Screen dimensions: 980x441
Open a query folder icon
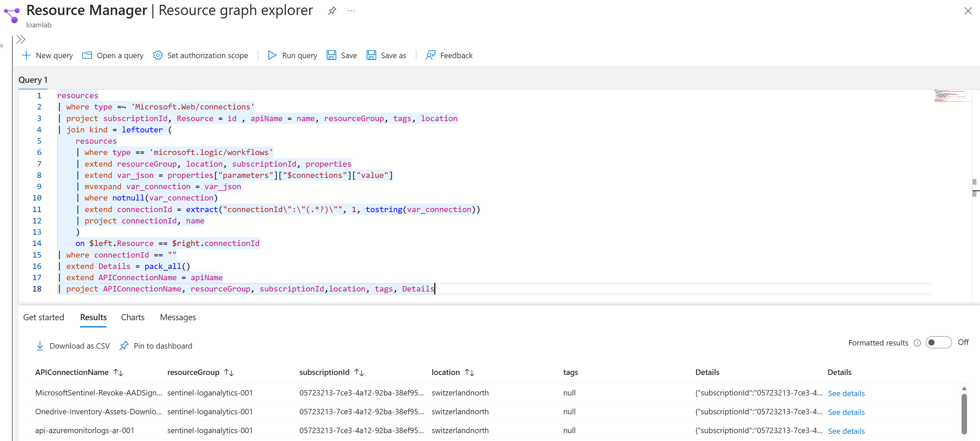[x=87, y=56]
